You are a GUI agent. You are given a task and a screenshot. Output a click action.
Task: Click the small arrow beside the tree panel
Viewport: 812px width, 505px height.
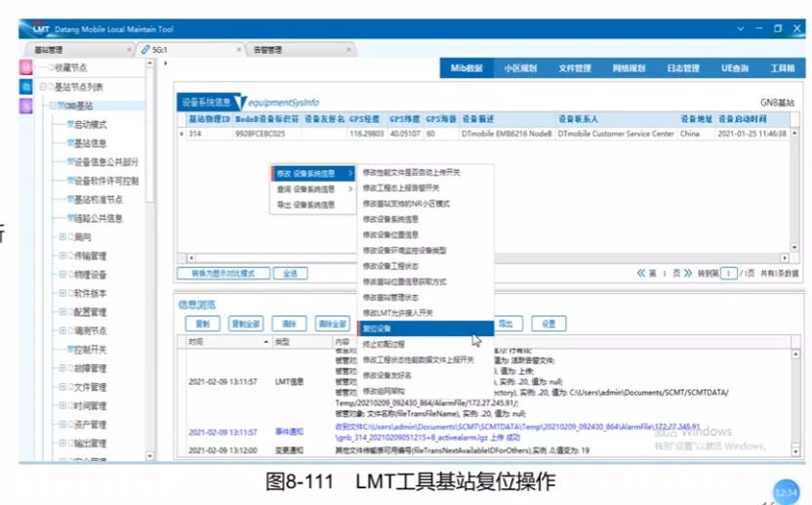(x=166, y=63)
